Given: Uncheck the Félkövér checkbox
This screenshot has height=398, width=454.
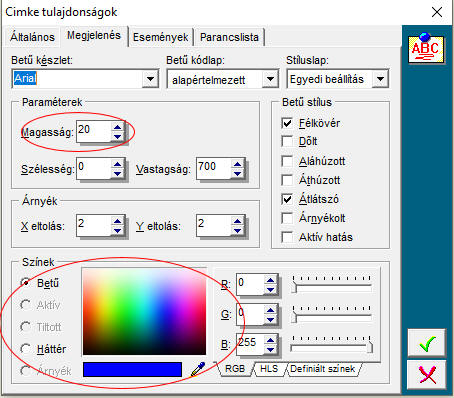Looking at the screenshot, I should (x=287, y=123).
